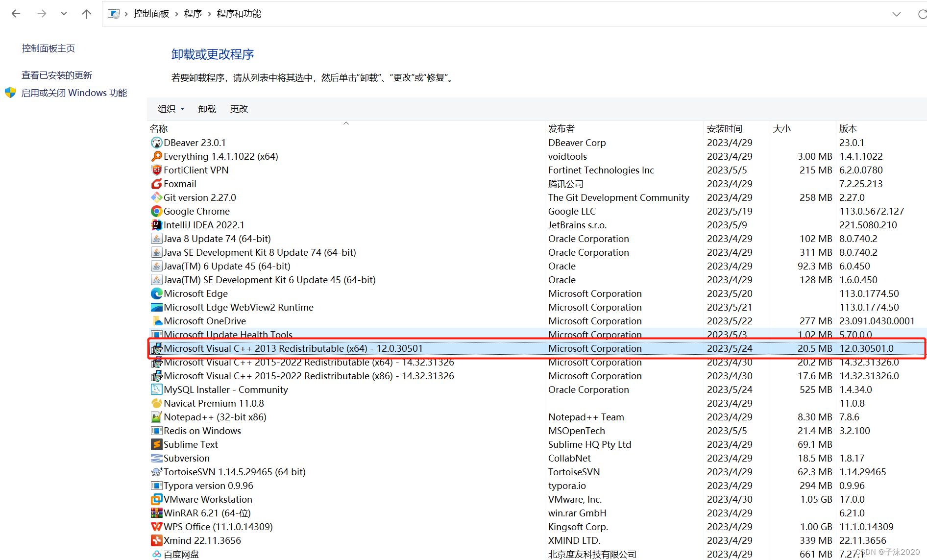Select Microsoft Update Health Tools row
Image resolution: width=927 pixels, height=560 pixels.
(x=537, y=334)
